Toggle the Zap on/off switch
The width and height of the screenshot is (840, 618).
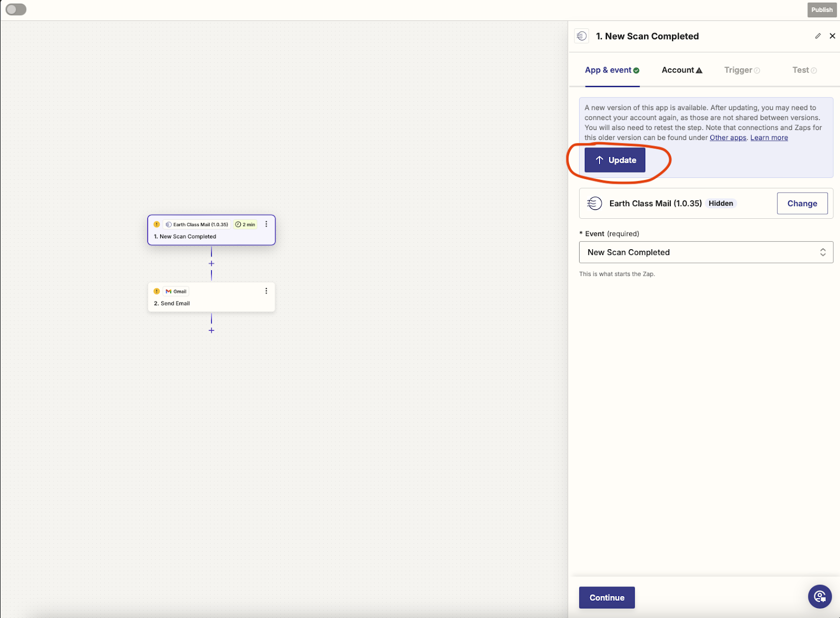point(16,9)
